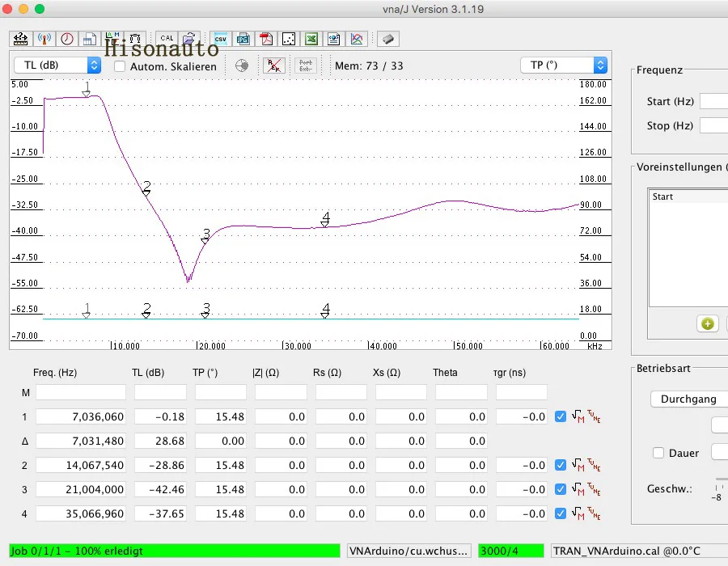Open the load calibration folder icon
Screen dimensions: 728x566
[x=189, y=39]
